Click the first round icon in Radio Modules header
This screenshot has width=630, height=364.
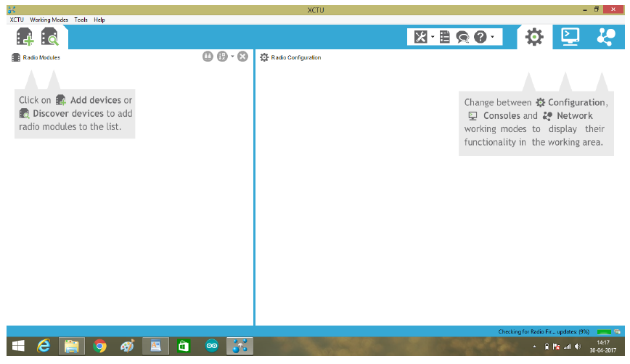coord(208,57)
